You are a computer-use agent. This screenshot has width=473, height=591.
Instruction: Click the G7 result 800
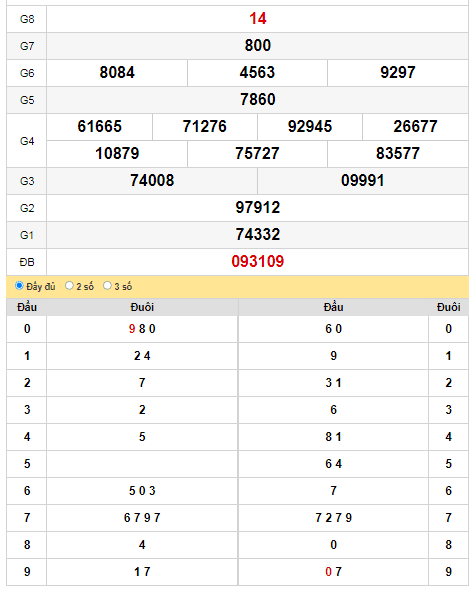coord(257,46)
